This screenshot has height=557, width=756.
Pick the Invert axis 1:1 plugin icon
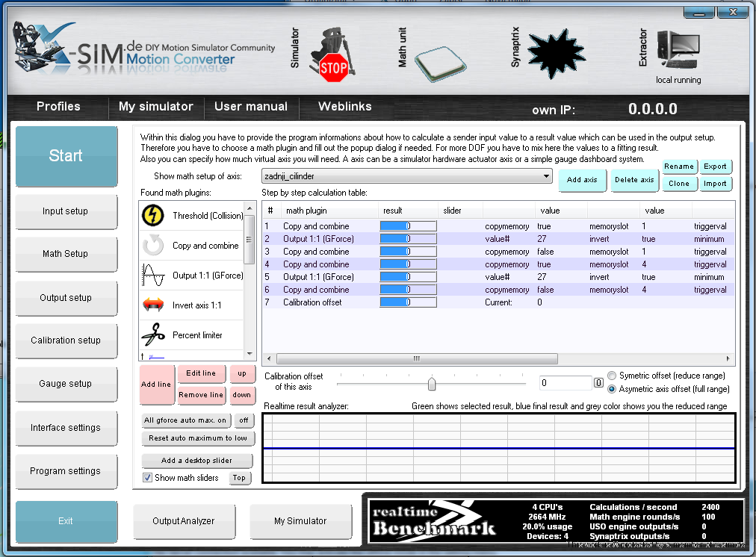152,305
